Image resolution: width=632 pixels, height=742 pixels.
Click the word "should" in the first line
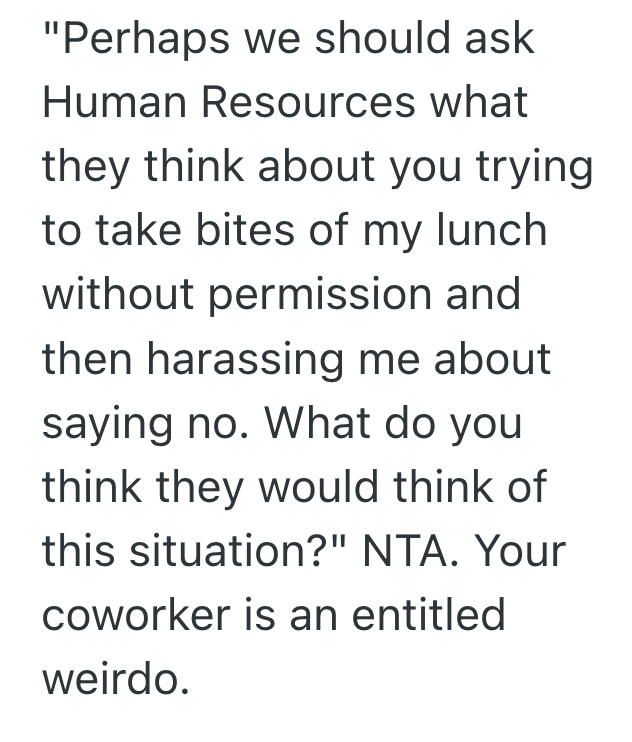364,39
